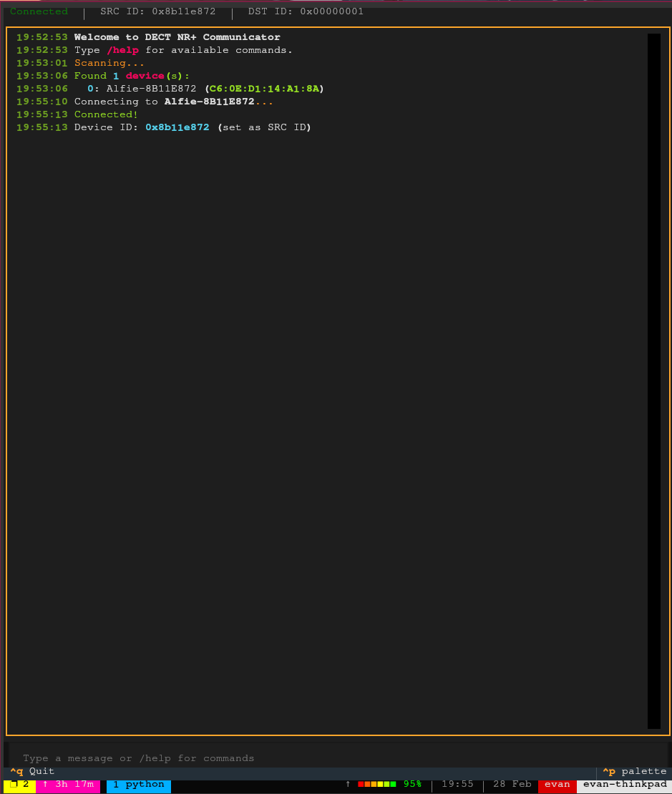Click the colored battery level bar
This screenshot has height=794, width=672.
(377, 784)
